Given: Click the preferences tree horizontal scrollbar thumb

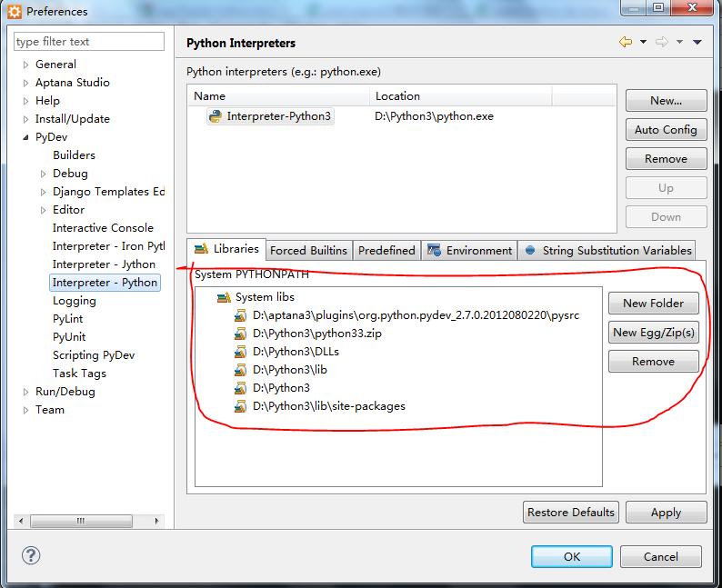Looking at the screenshot, I should 81,521.
